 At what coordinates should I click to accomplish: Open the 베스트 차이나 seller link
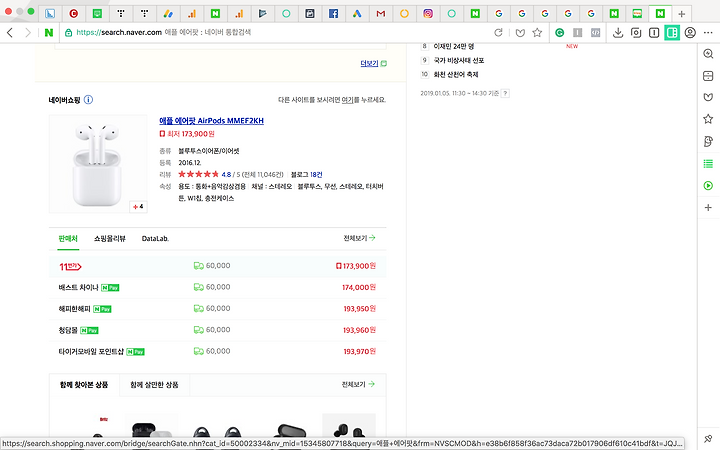(x=78, y=287)
